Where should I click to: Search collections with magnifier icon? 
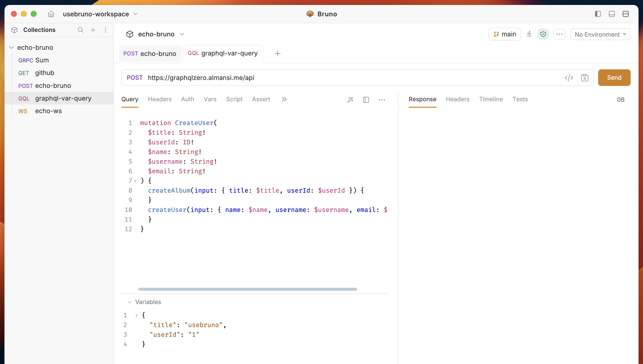(80, 30)
